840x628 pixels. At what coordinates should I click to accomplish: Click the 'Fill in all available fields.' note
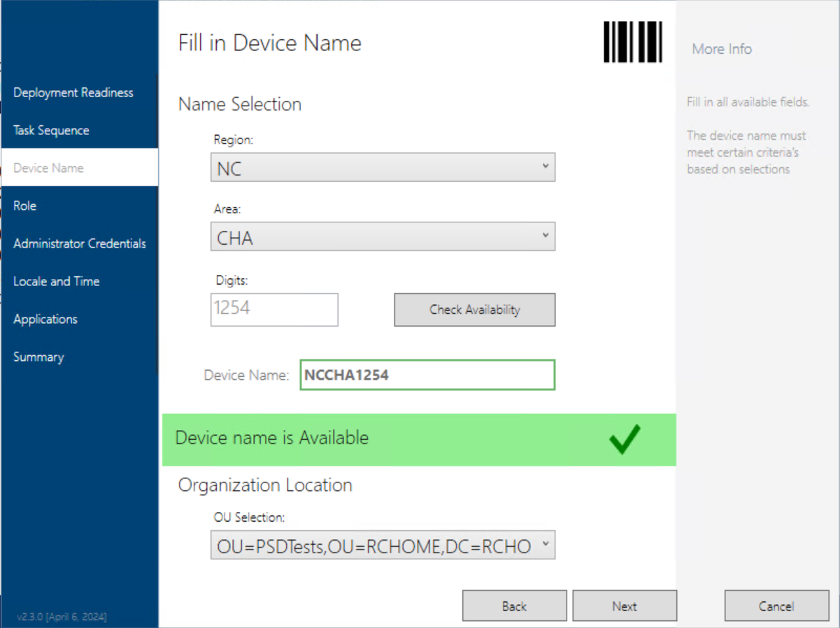(x=748, y=102)
